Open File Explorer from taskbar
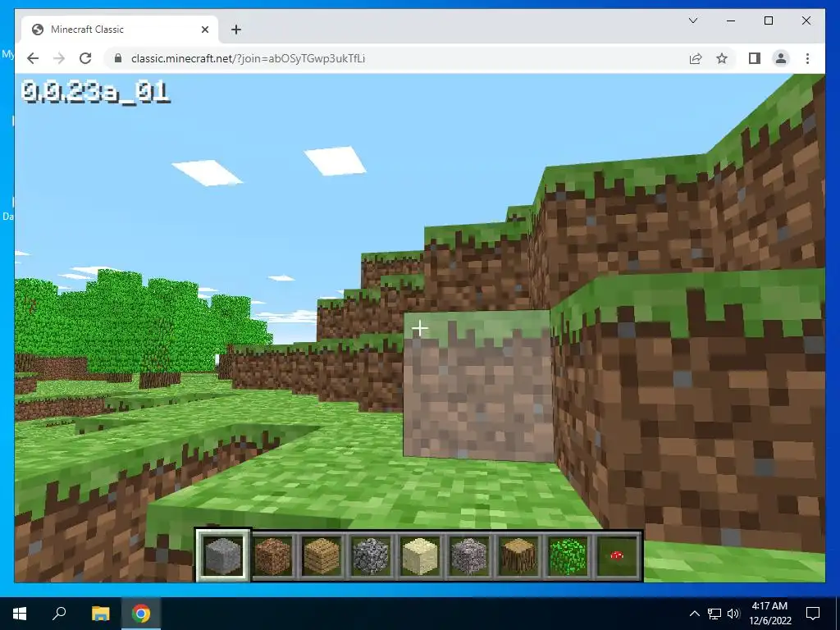840x630 pixels. point(100,614)
